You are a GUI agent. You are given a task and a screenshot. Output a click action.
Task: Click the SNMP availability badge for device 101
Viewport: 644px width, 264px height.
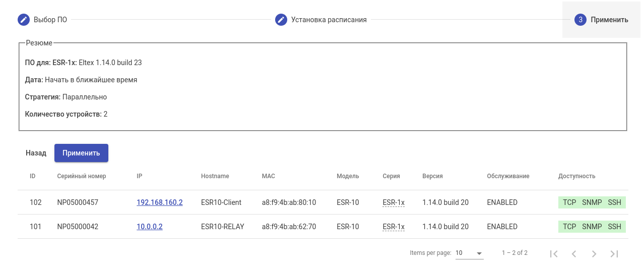592,227
